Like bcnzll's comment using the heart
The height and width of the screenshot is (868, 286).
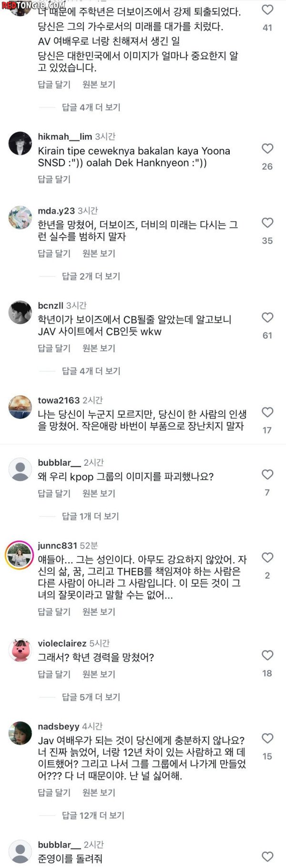pyautogui.click(x=267, y=318)
